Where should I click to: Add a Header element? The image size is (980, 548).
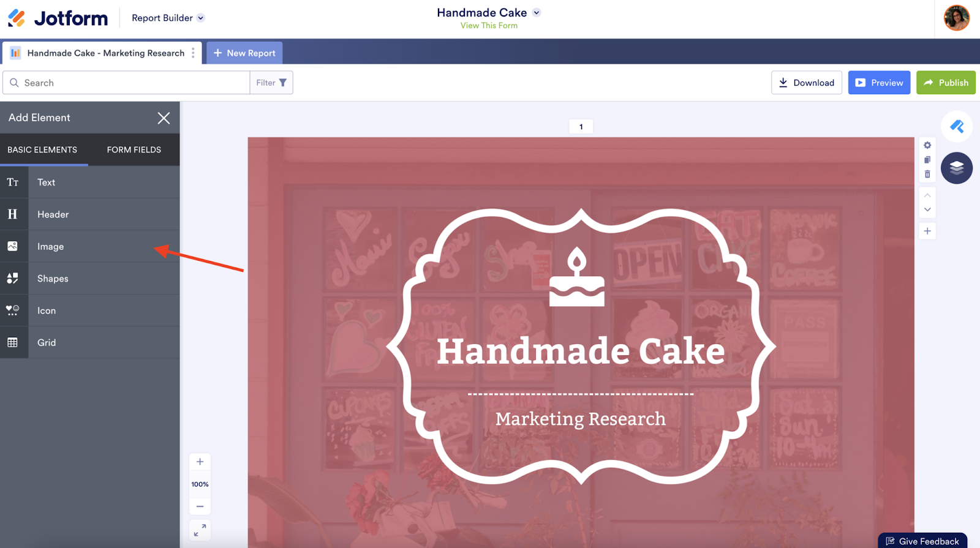90,214
